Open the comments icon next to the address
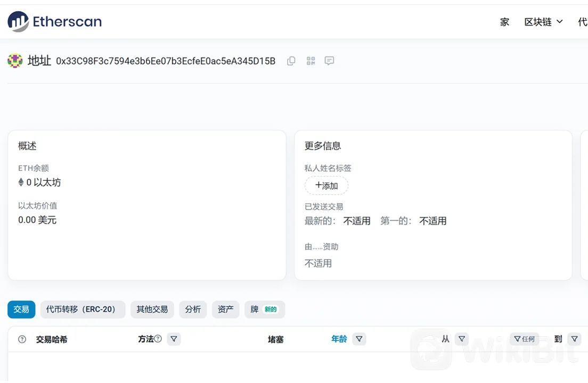Screen dimensions: 588x383 (x=329, y=61)
